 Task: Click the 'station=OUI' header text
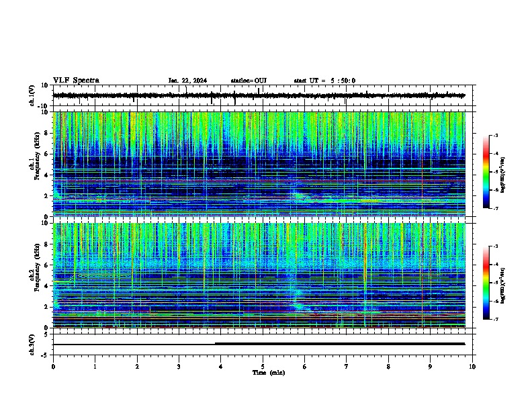249,81
